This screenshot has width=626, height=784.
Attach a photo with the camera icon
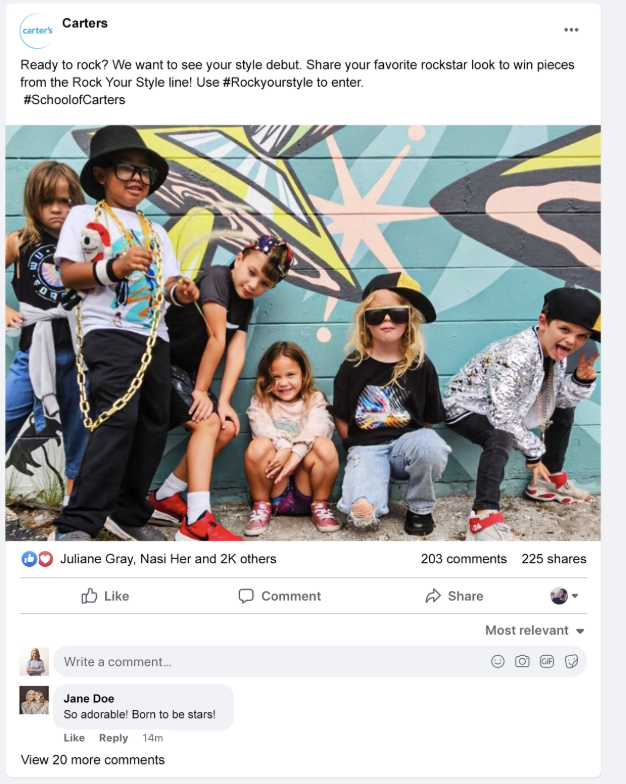(522, 662)
